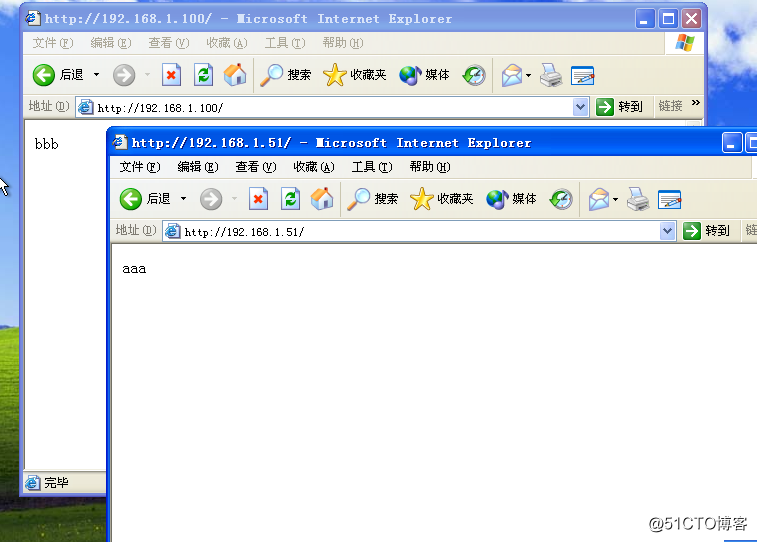The width and height of the screenshot is (757, 542).
Task: Open Favorites star in 192.168.1.51 window
Action: [x=441, y=199]
